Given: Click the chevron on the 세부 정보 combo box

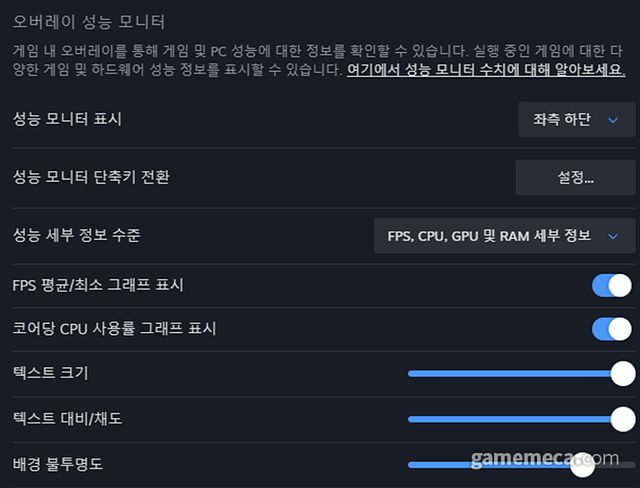Looking at the screenshot, I should [613, 236].
